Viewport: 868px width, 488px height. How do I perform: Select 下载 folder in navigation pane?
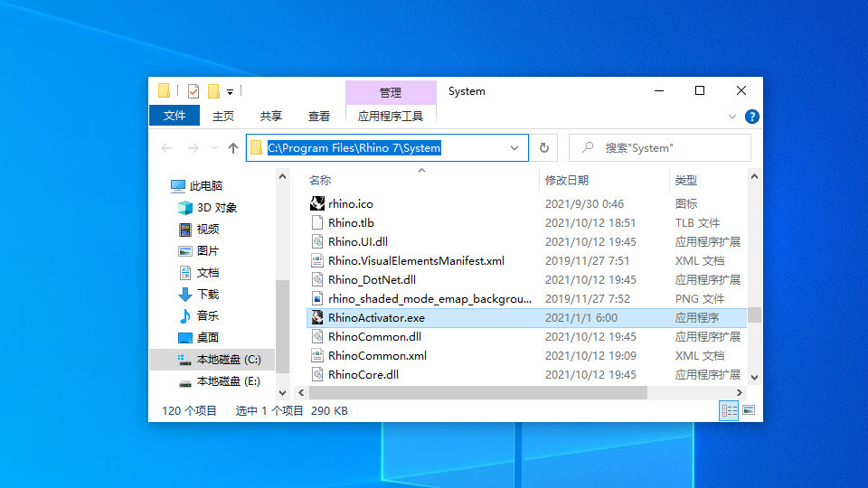(x=208, y=295)
